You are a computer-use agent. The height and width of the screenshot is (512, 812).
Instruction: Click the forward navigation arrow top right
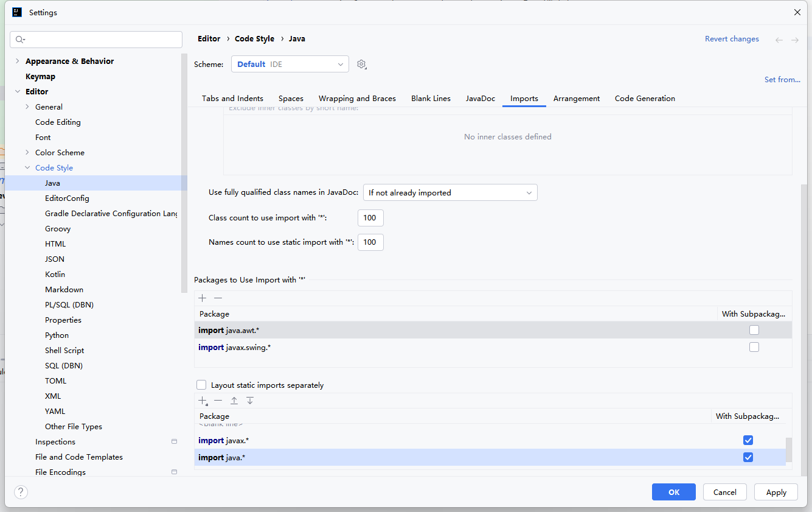click(795, 39)
